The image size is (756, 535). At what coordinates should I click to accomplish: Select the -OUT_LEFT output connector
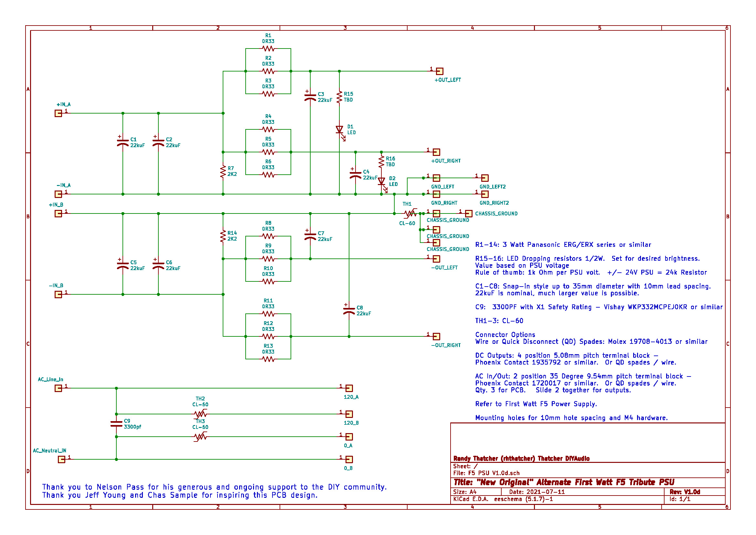pyautogui.click(x=436, y=259)
